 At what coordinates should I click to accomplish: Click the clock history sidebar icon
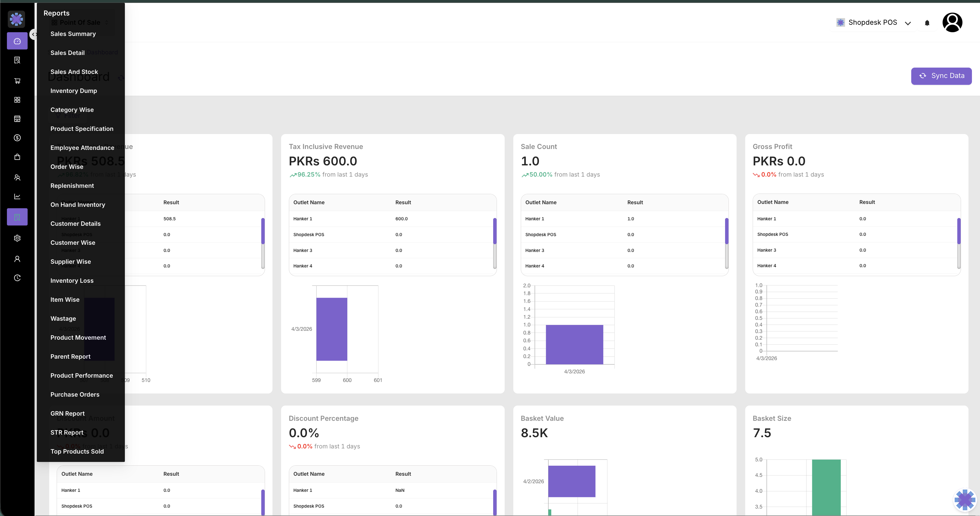click(x=17, y=278)
